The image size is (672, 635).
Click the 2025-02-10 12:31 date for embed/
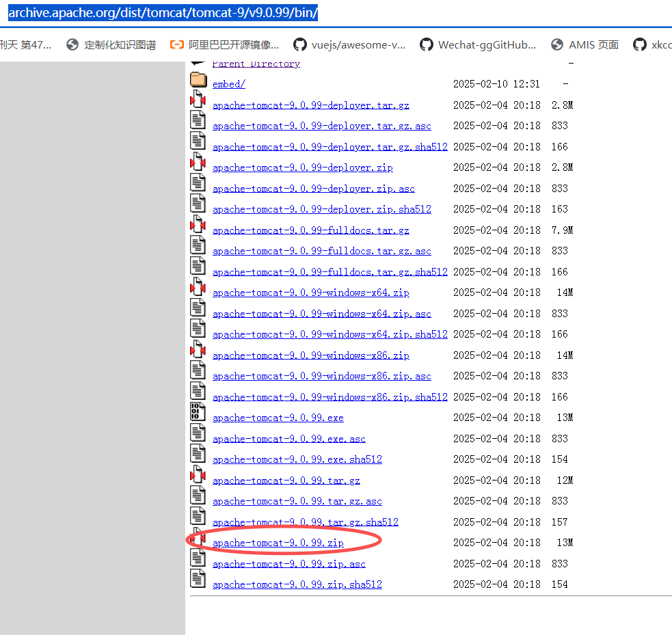(497, 84)
